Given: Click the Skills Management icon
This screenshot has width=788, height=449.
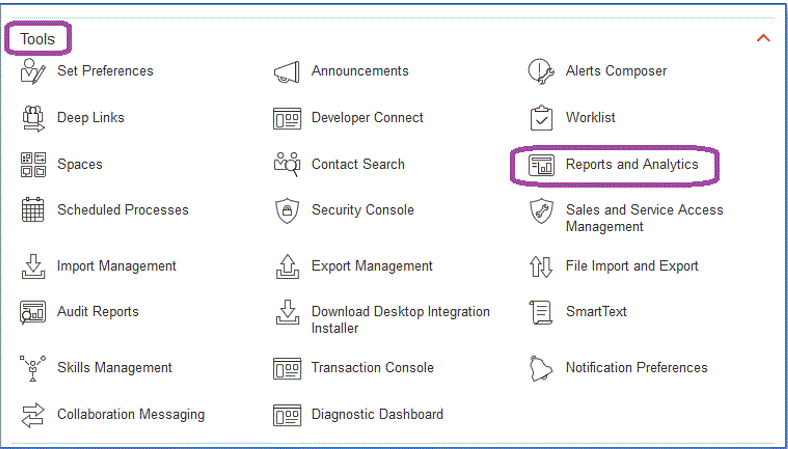Looking at the screenshot, I should pos(33,368).
